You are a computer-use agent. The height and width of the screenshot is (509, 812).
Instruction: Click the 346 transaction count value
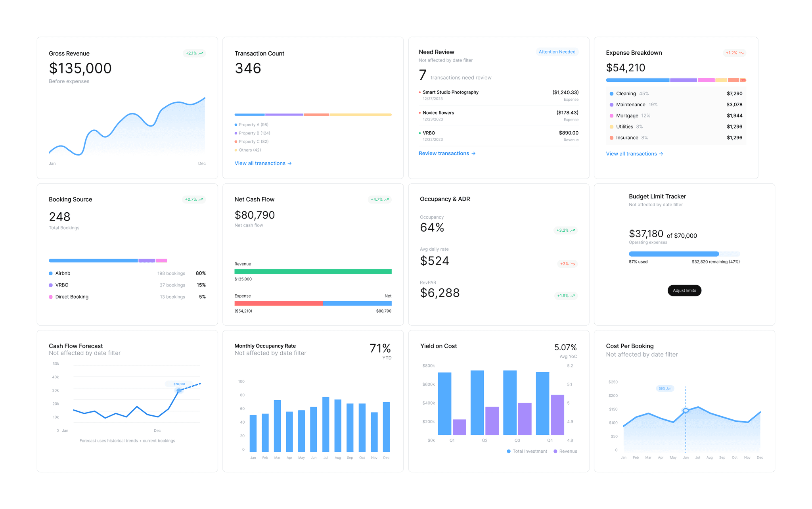coord(248,68)
